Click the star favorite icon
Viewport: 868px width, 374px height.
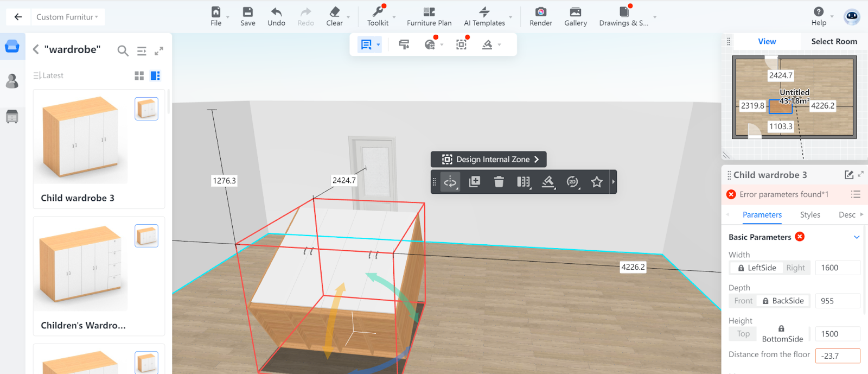[597, 182]
